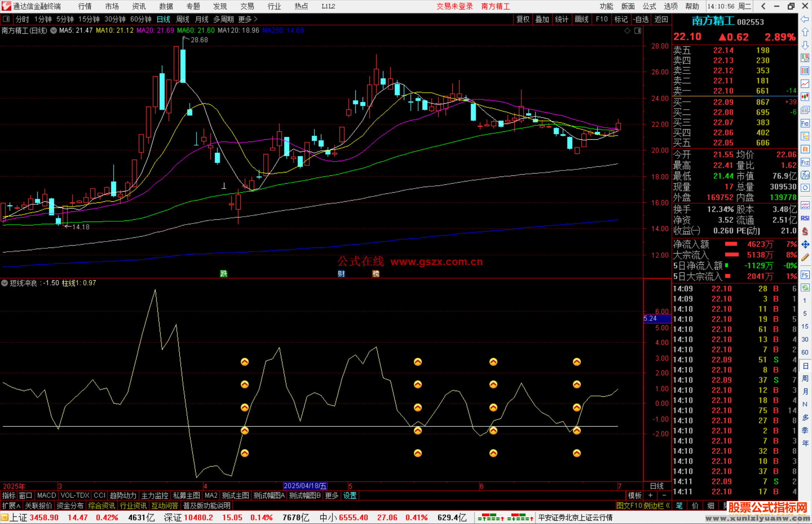Toggle the panel icon left of 分时
Screen dimensions: 812x524
[x=6, y=19]
